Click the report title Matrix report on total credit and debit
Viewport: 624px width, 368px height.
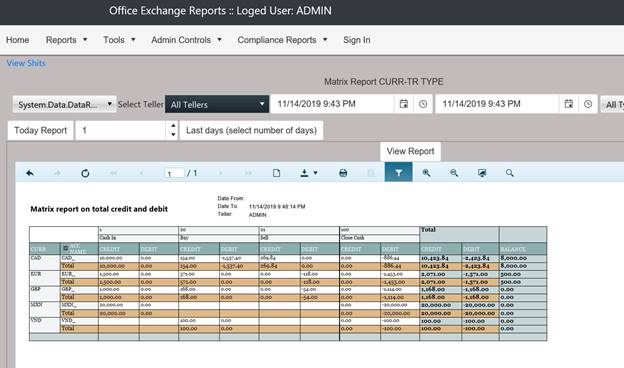[x=99, y=209]
